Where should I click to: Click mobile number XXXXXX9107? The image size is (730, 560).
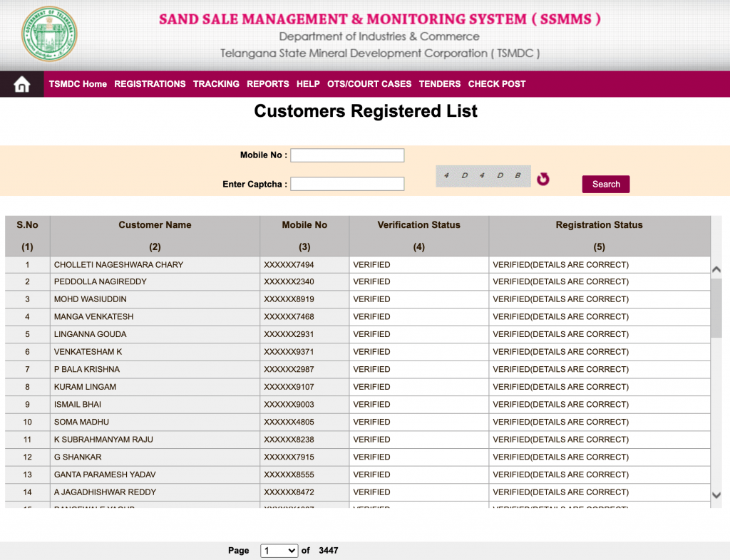point(289,387)
